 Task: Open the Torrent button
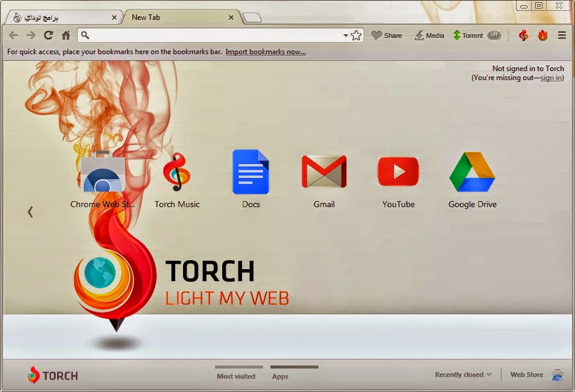[x=468, y=36]
